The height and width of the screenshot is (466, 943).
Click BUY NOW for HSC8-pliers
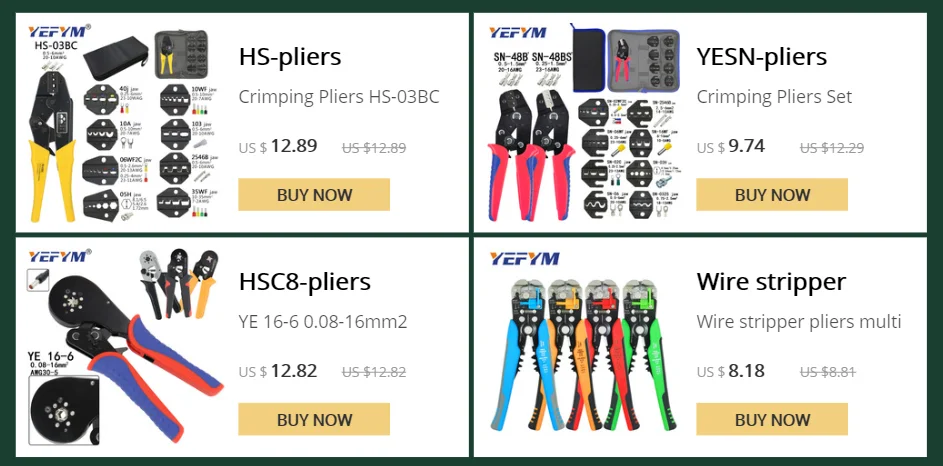click(314, 419)
